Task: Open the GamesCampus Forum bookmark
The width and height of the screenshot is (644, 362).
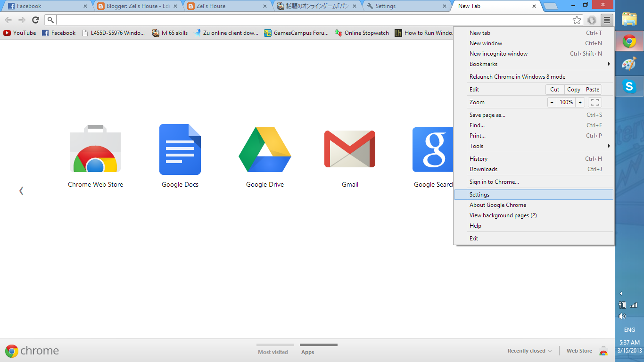Action: point(297,33)
